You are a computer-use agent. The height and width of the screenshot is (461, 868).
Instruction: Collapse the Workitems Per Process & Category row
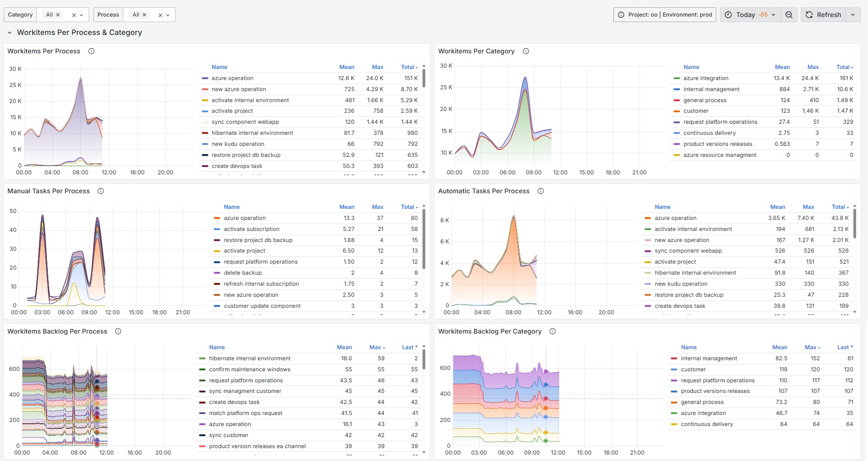tap(10, 32)
